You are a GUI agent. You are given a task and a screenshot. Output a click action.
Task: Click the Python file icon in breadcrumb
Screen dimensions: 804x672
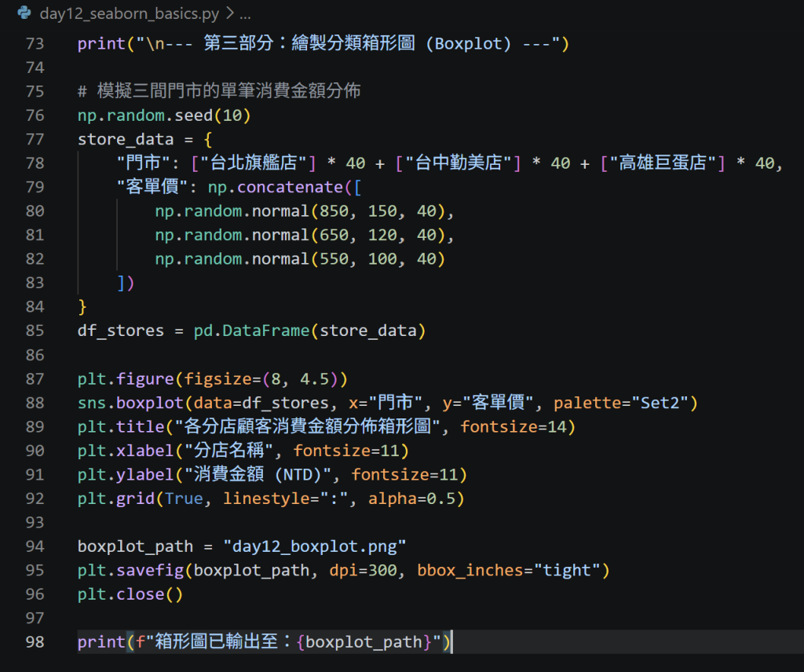(x=24, y=13)
